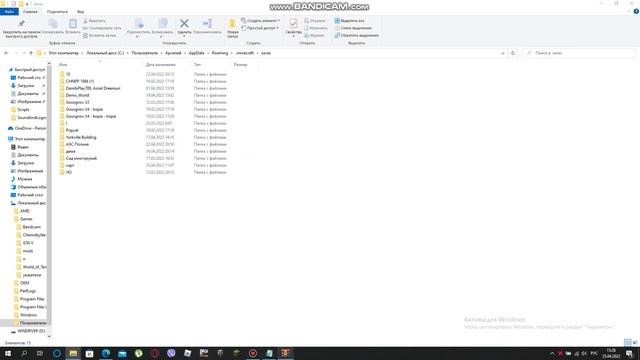640x360 pixels.
Task: Click Roaming in the address breadcrumb
Action: coord(220,53)
